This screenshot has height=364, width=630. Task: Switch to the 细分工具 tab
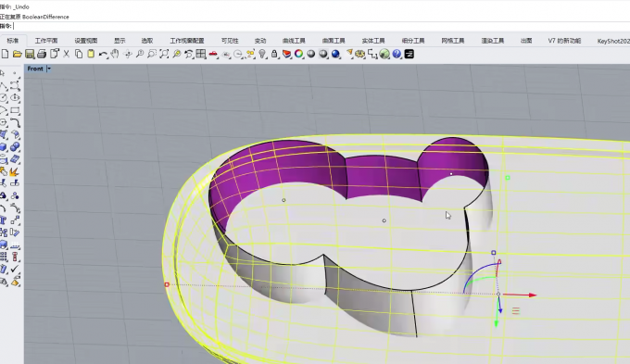point(413,41)
